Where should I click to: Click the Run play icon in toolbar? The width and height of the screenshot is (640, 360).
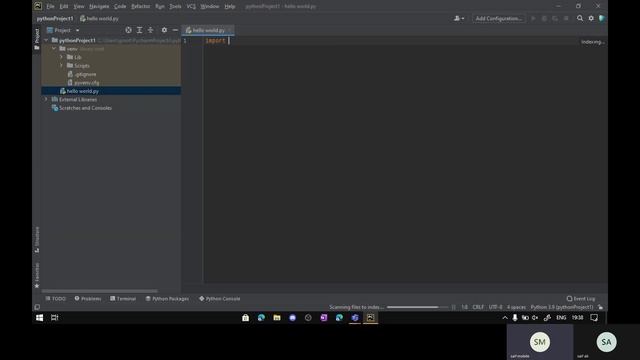click(x=533, y=18)
